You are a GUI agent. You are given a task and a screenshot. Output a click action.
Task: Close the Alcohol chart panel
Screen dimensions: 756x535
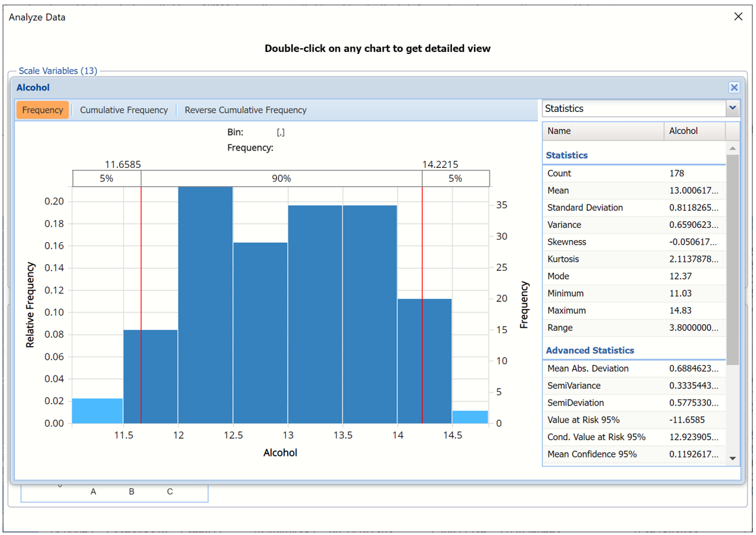pyautogui.click(x=734, y=87)
